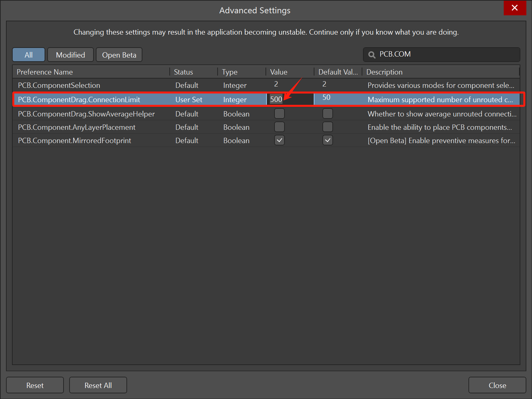Viewport: 532px width, 399px height.
Task: Switch to the Open Beta filter tab
Action: [119, 55]
